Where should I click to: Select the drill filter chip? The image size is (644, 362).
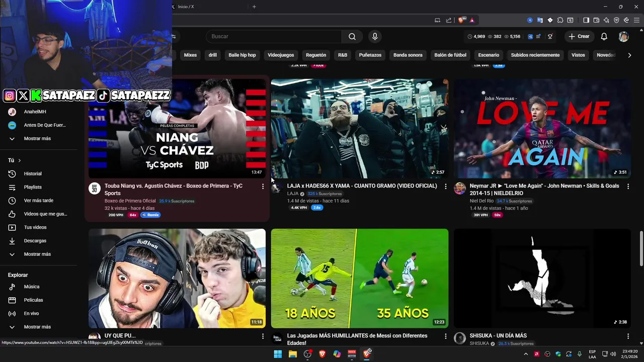click(213, 55)
